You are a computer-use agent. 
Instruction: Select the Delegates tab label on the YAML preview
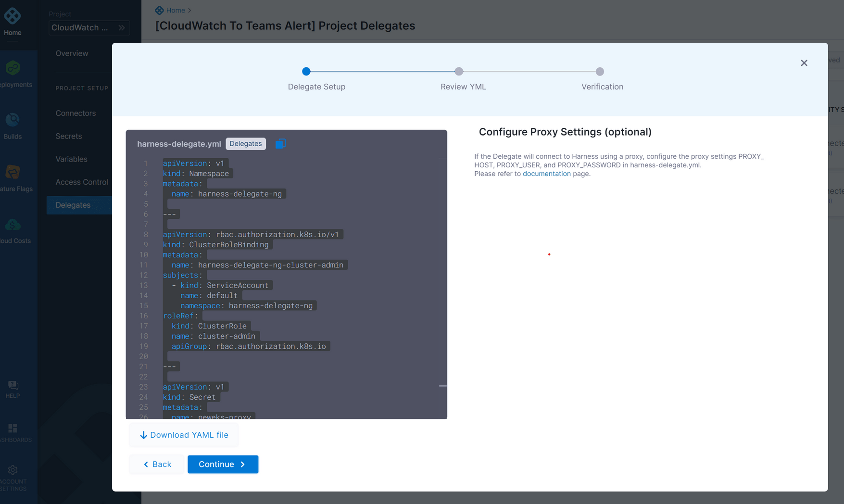point(245,143)
